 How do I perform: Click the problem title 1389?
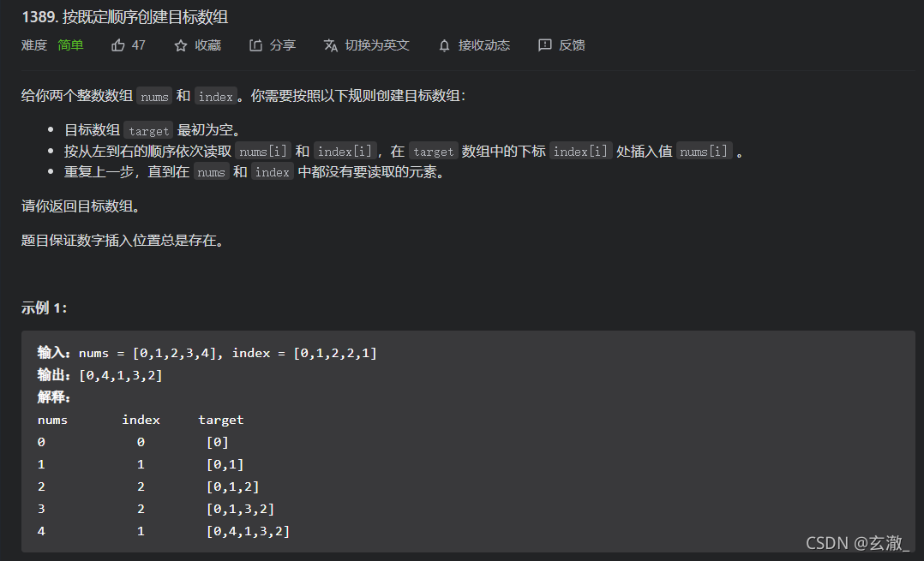point(125,17)
